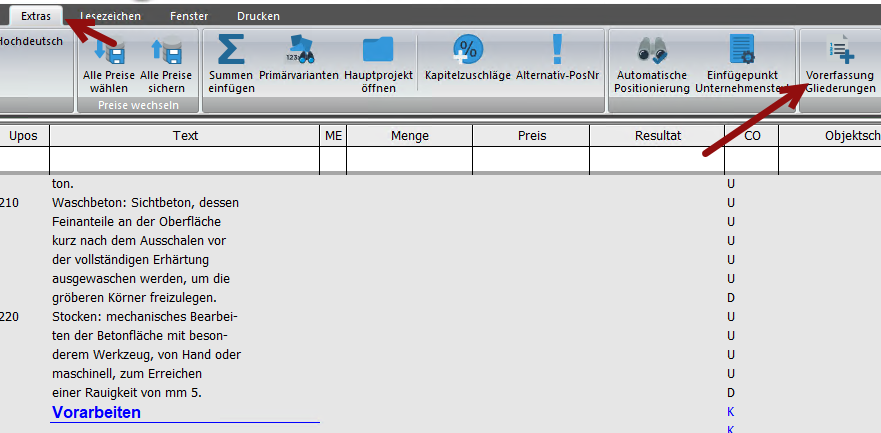Click the Menge column header
Image resolution: width=881 pixels, height=433 pixels.
pos(410,136)
